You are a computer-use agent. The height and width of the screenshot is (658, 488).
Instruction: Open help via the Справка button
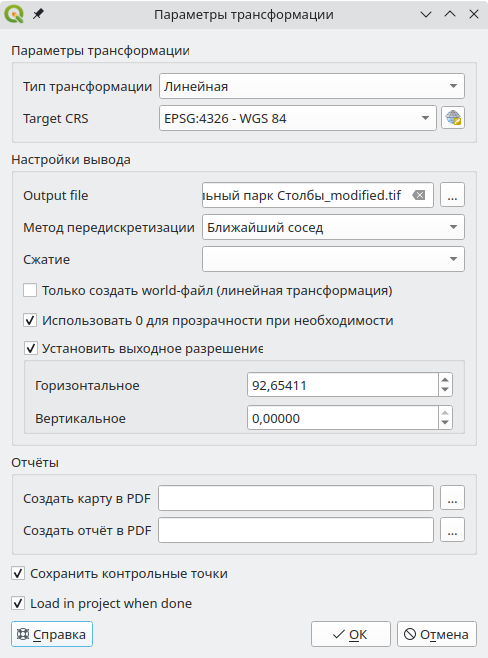[52, 634]
